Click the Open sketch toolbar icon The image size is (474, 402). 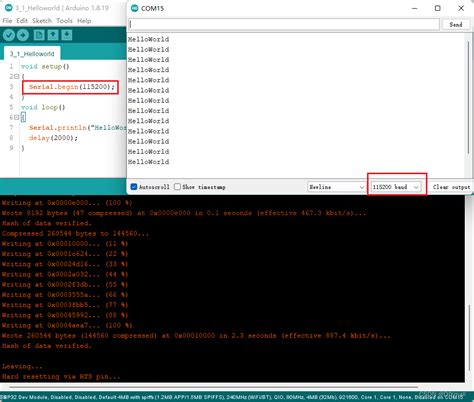click(53, 35)
